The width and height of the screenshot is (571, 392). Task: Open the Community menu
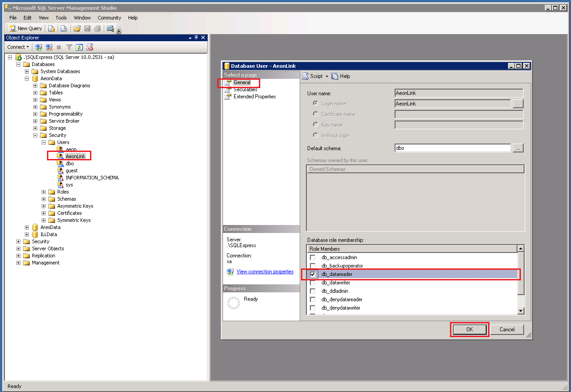coord(109,18)
